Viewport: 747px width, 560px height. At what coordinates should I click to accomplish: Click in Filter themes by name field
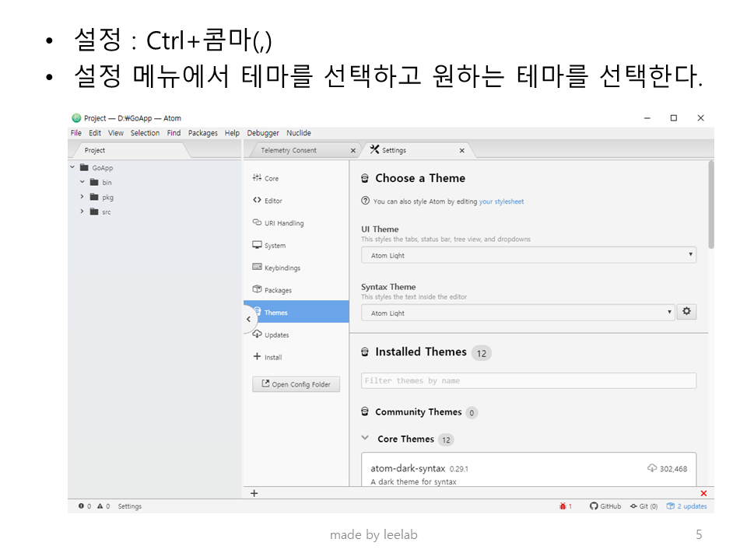(528, 380)
